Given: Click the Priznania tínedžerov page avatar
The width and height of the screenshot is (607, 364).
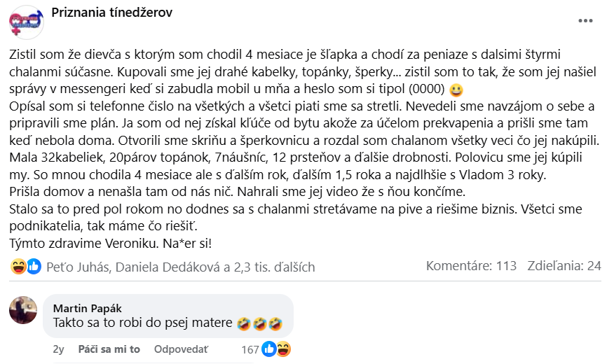Looking at the screenshot, I should [26, 23].
